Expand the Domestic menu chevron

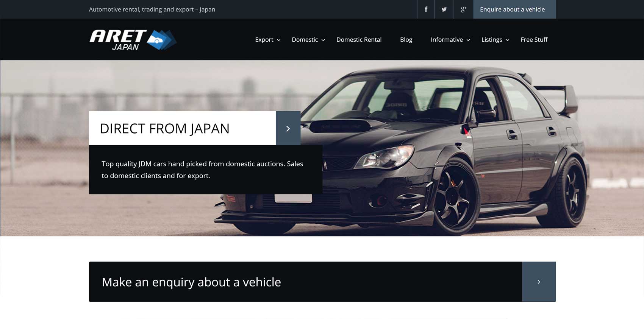tap(323, 40)
